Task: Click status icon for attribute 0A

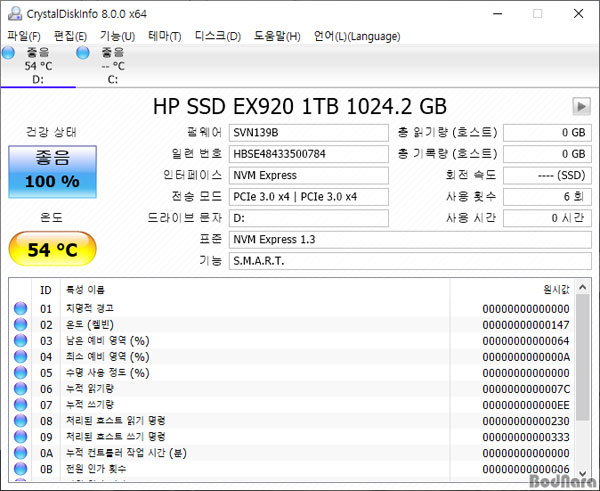Action: click(x=21, y=453)
